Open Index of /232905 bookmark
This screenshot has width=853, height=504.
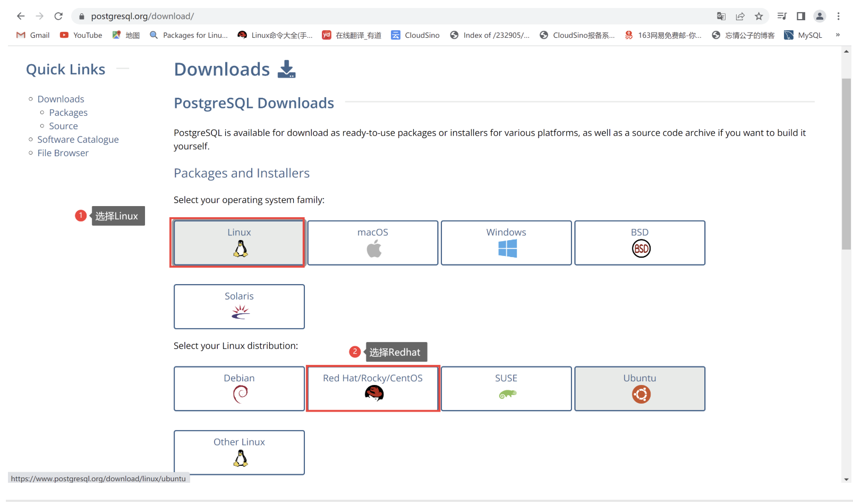click(490, 35)
